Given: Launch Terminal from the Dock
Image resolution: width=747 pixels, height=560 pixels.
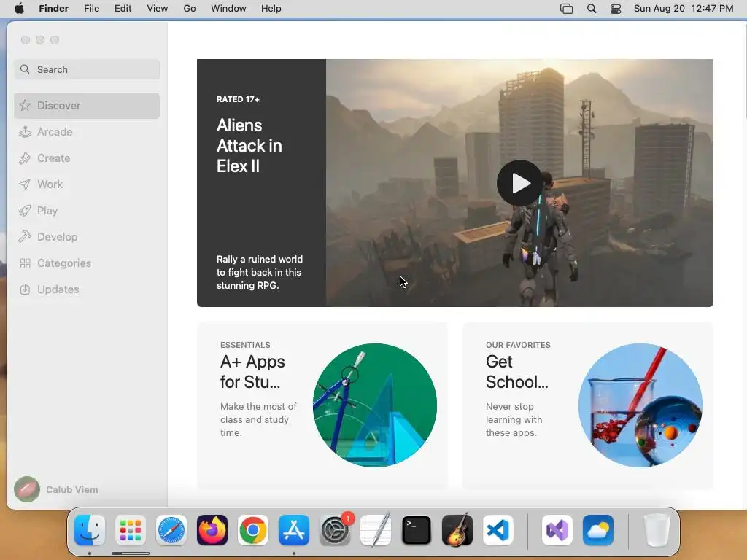Looking at the screenshot, I should point(417,530).
